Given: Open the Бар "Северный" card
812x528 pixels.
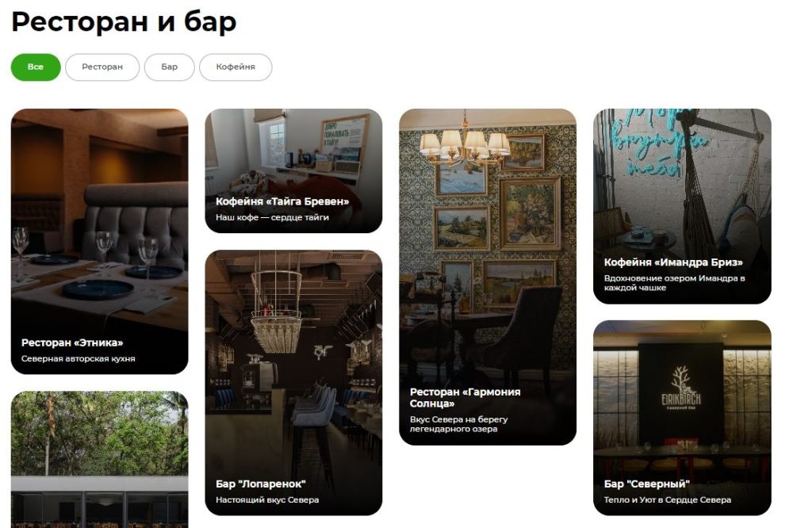Looking at the screenshot, I should pyautogui.click(x=682, y=418).
